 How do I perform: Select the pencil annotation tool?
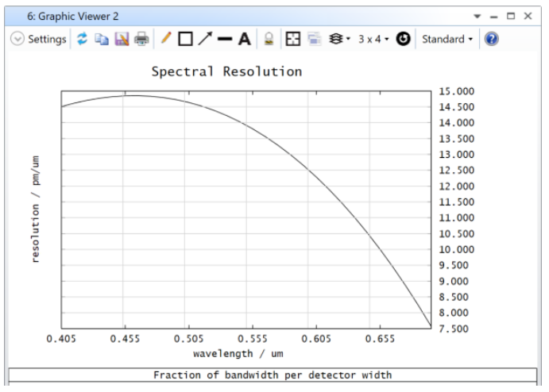166,39
